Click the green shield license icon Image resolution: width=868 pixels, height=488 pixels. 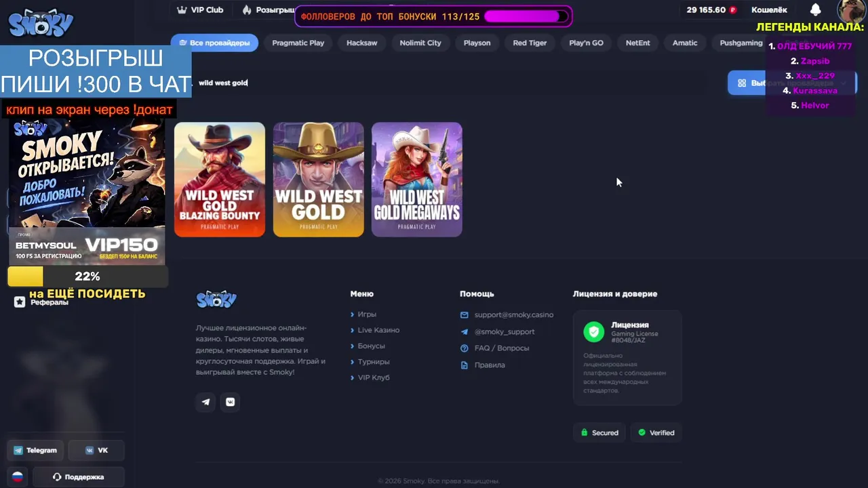click(594, 331)
